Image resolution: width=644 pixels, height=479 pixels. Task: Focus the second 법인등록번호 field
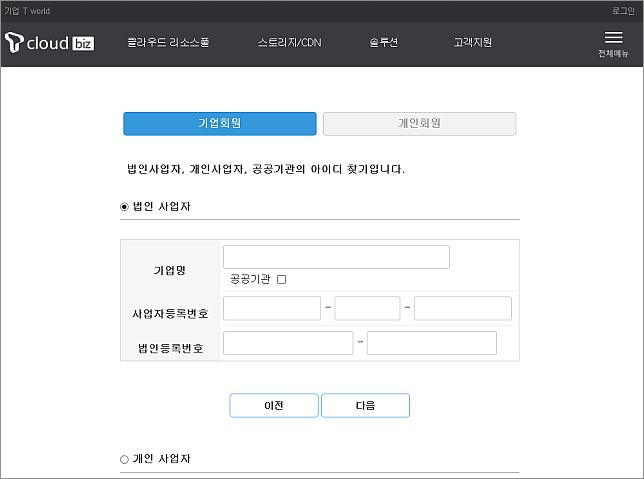[432, 343]
